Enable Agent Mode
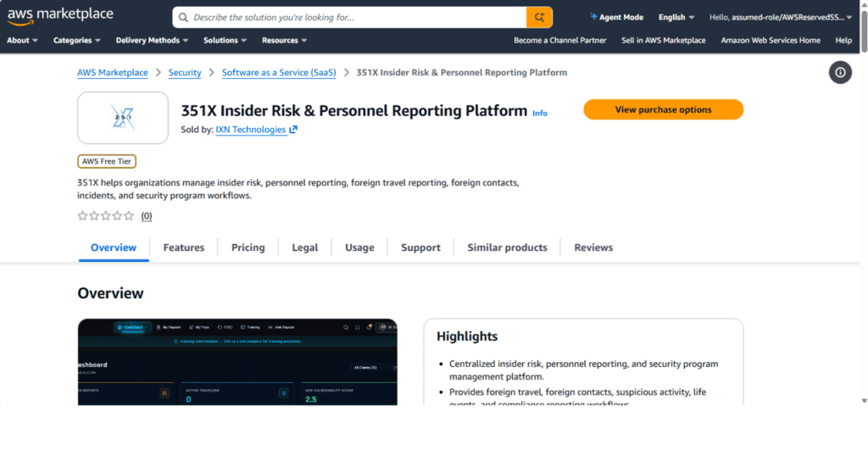This screenshot has width=868, height=461. [617, 17]
